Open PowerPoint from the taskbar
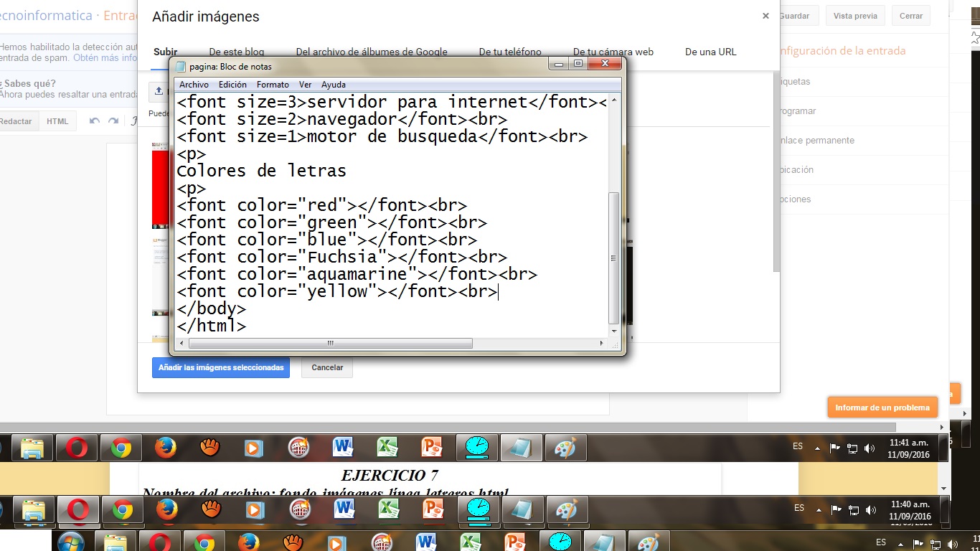Image resolution: width=980 pixels, height=551 pixels. click(x=432, y=446)
